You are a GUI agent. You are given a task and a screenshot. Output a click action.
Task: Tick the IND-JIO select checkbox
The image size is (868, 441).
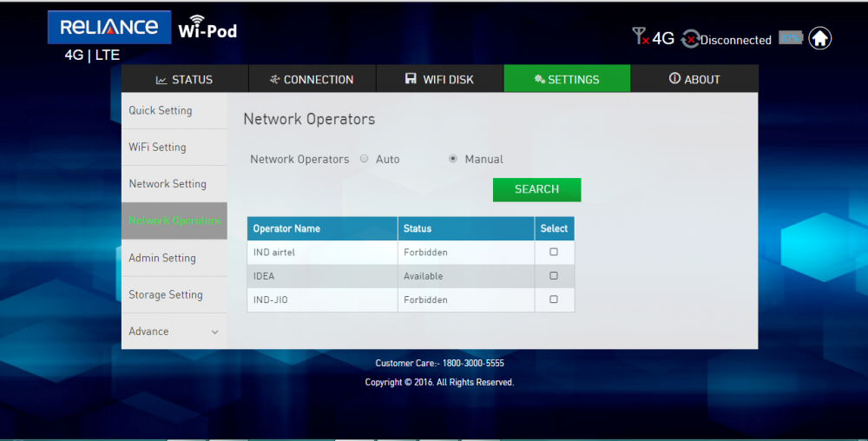click(554, 299)
